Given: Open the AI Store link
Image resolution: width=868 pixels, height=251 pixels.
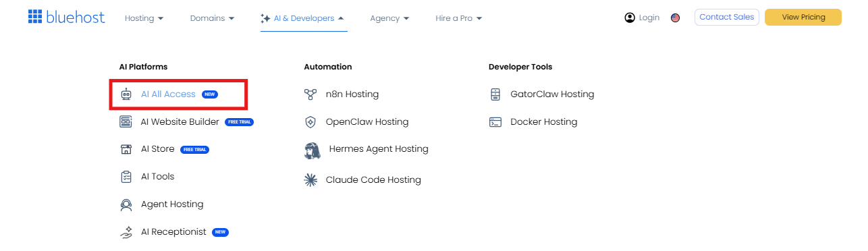Looking at the screenshot, I should pos(157,149).
